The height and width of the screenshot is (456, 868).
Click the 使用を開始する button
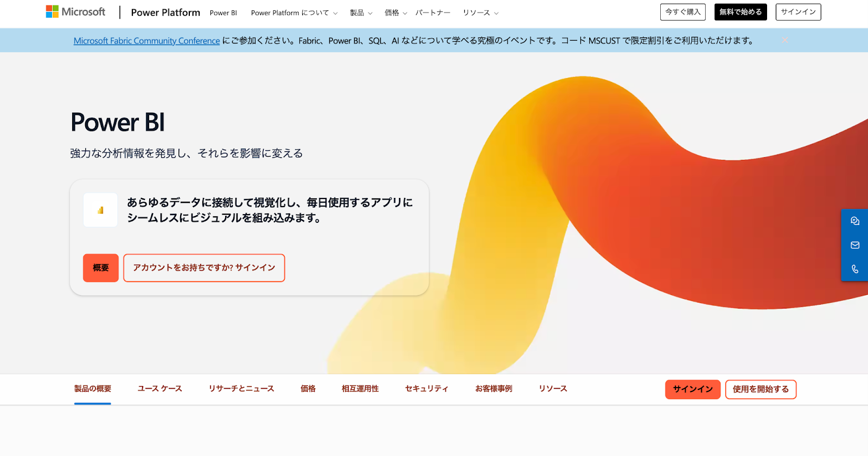[761, 389]
